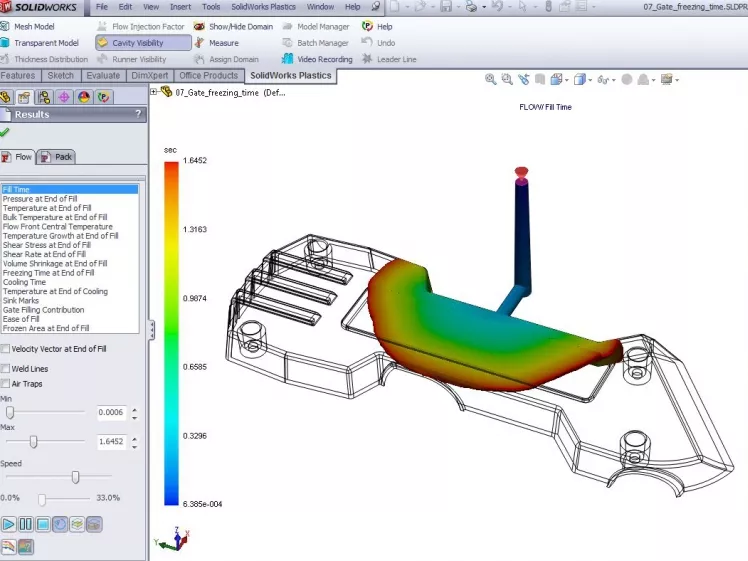Open the SolidWorks Plastics manager tab icon
Image resolution: width=748 pixels, height=561 pixels.
(104, 97)
